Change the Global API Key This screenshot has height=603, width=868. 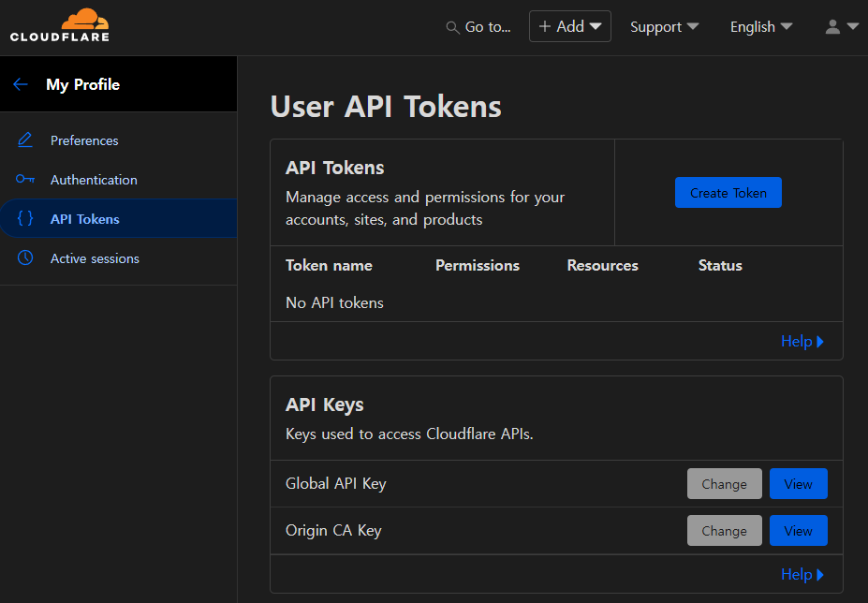pos(724,484)
